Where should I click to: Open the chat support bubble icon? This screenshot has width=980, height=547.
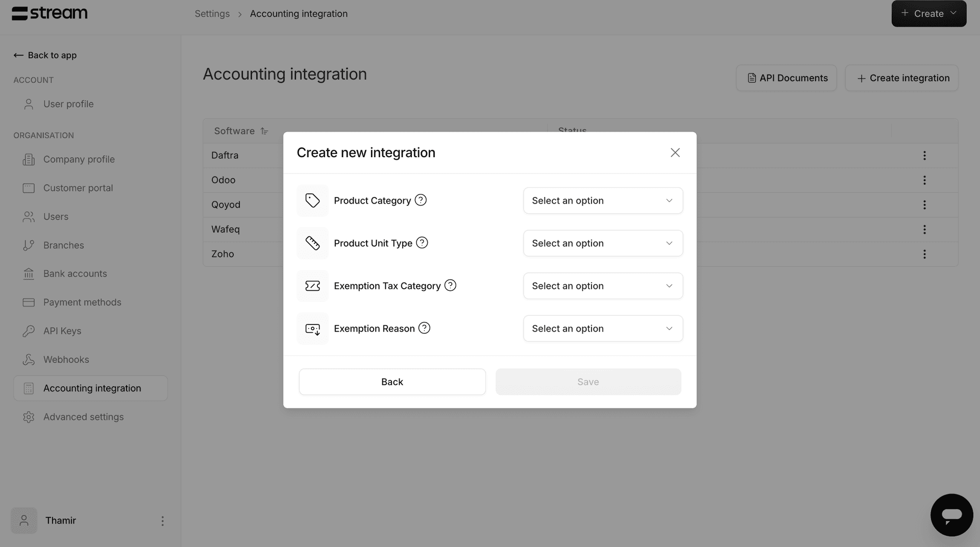click(x=951, y=515)
